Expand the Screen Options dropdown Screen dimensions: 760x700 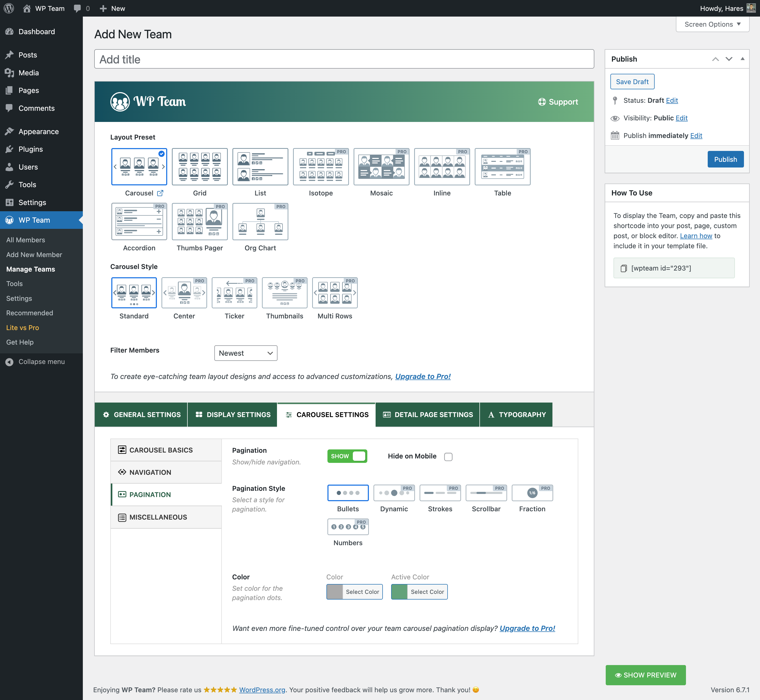pos(712,24)
